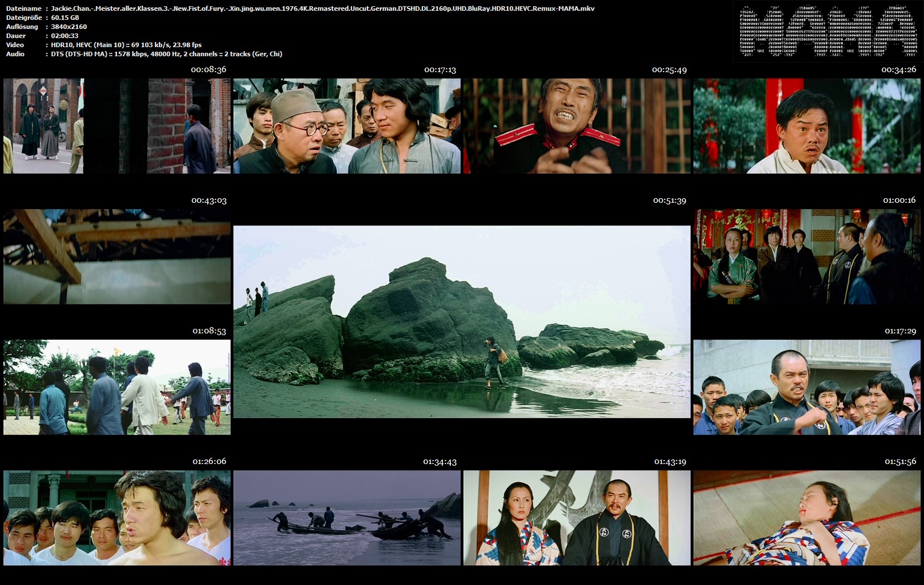The width and height of the screenshot is (924, 585).
Task: Click the 00:34:26 timestamp label
Action: point(898,70)
